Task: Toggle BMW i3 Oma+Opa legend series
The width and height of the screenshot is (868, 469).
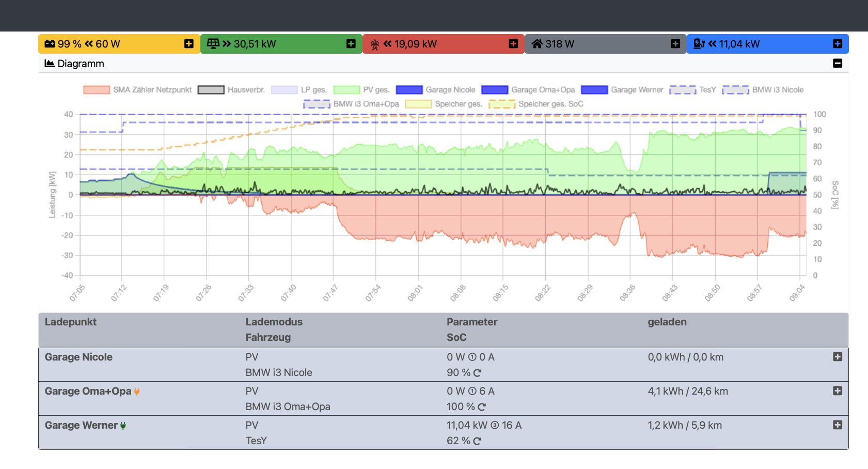Action: click(351, 104)
